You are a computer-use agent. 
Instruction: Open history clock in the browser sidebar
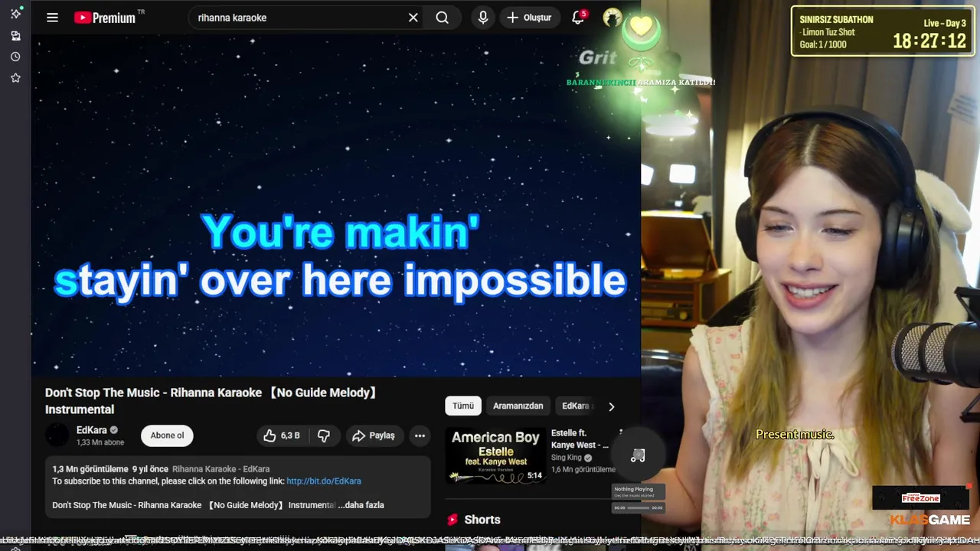15,57
